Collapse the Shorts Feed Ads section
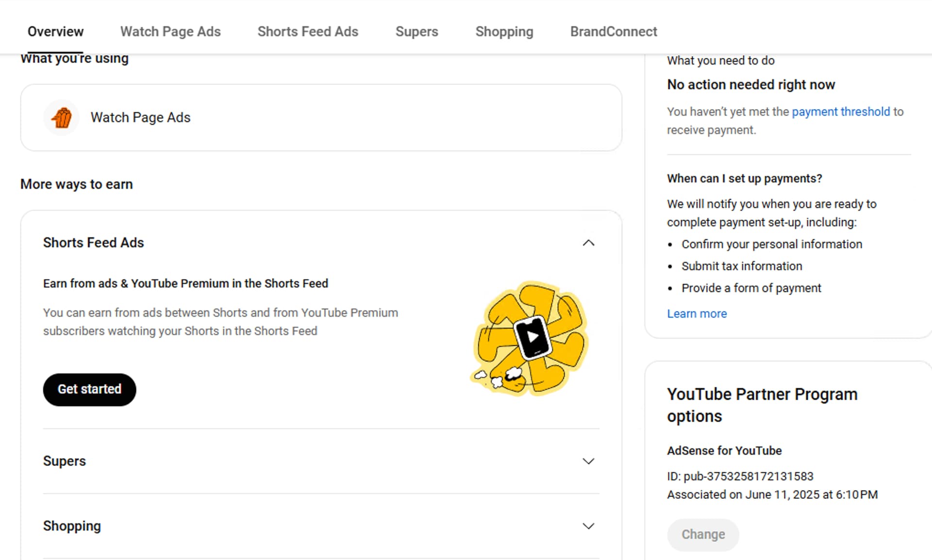Viewport: 932px width, 560px height. tap(588, 243)
